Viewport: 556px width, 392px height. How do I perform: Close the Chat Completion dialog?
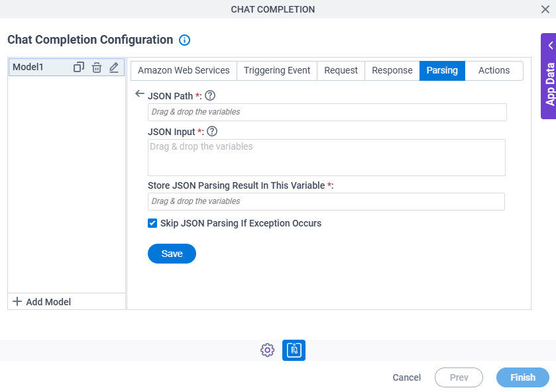pyautogui.click(x=545, y=9)
